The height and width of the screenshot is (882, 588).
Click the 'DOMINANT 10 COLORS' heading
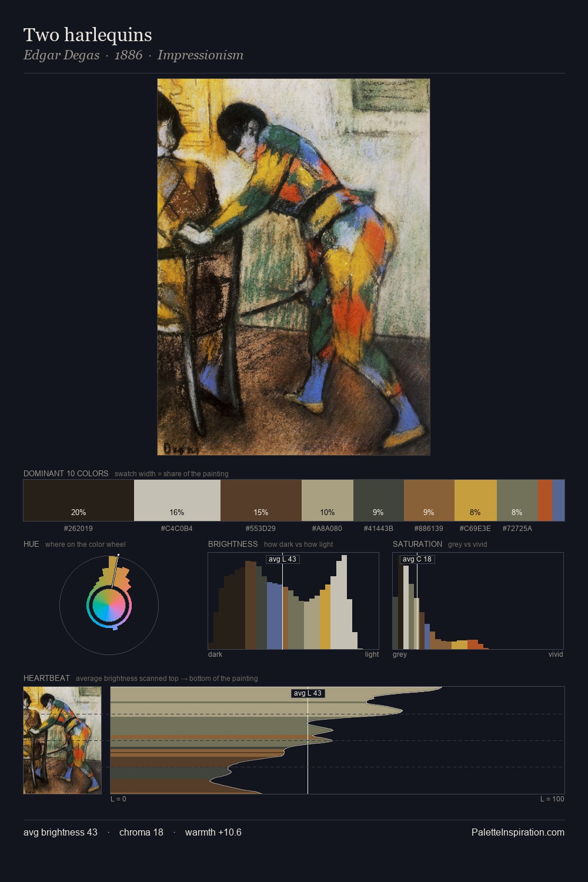coord(66,473)
